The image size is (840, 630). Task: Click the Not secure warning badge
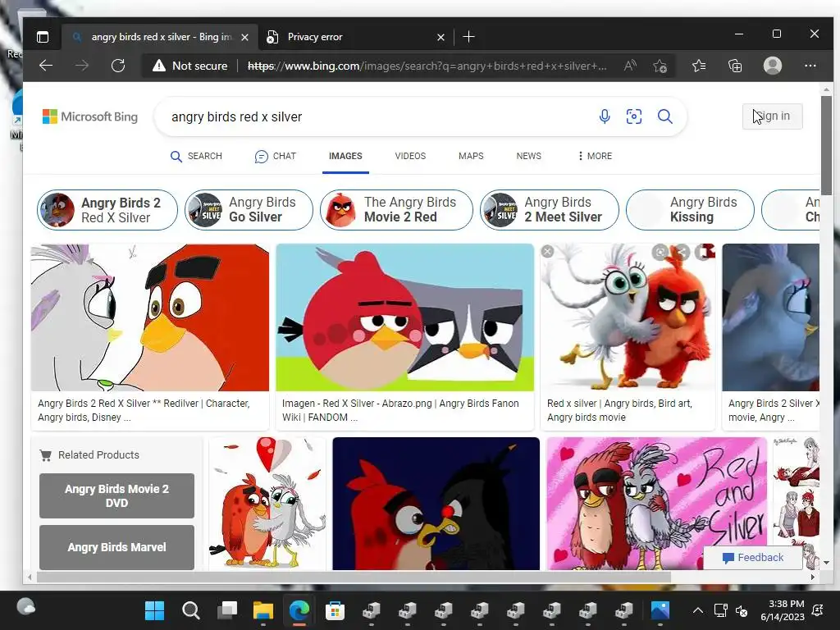pos(190,66)
